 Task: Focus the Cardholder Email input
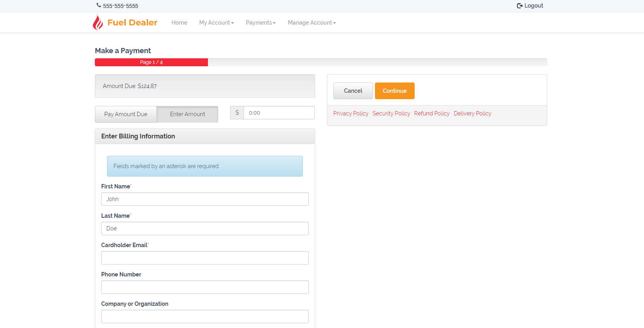pyautogui.click(x=205, y=258)
